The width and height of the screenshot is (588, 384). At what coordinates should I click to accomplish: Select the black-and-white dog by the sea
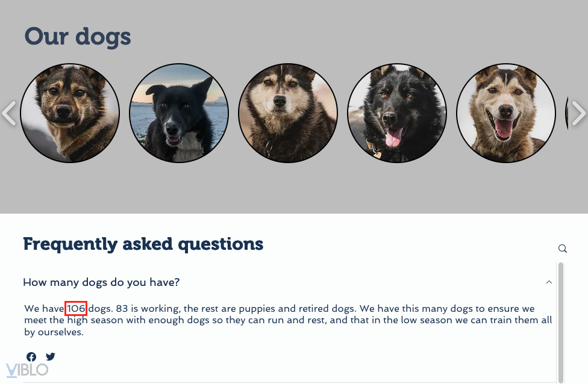click(179, 113)
